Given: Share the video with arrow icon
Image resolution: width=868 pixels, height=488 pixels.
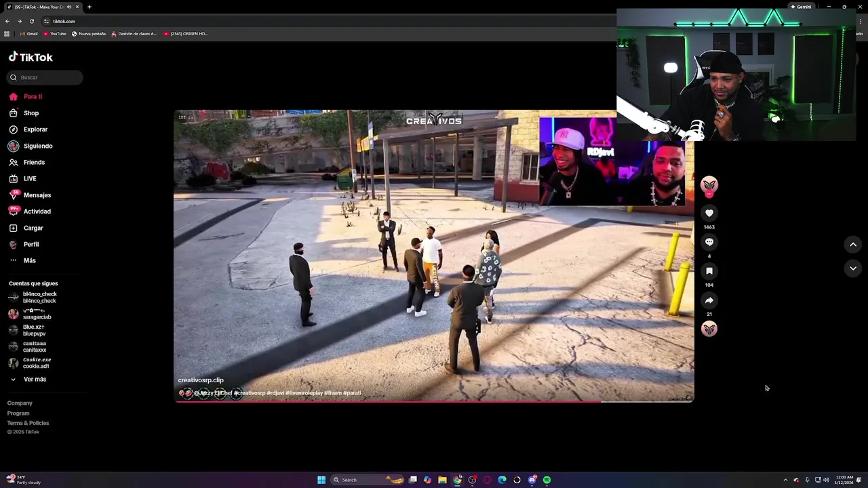Looking at the screenshot, I should tap(709, 300).
